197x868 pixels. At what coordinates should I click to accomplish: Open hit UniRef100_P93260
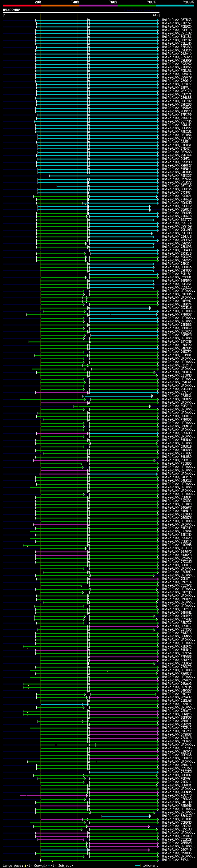point(177,64)
